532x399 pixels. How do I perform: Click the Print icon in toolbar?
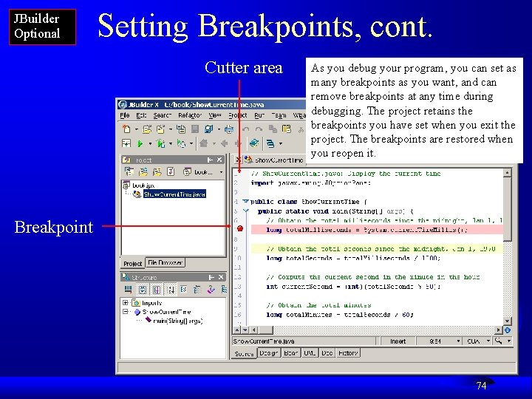(229, 129)
